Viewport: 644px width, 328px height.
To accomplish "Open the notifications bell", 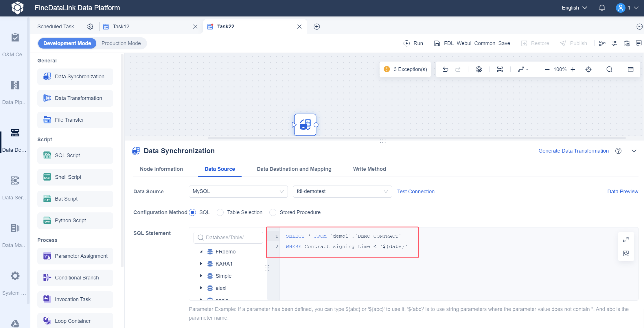I will (602, 8).
